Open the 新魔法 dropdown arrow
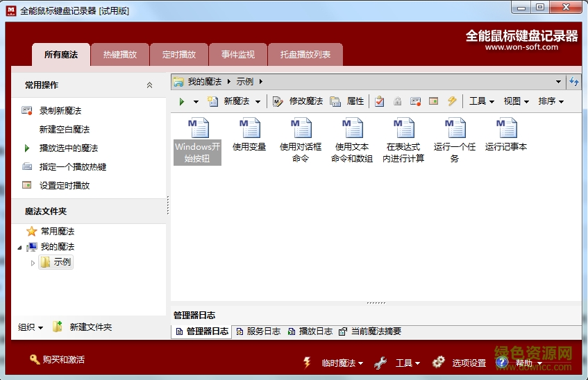 pos(258,102)
